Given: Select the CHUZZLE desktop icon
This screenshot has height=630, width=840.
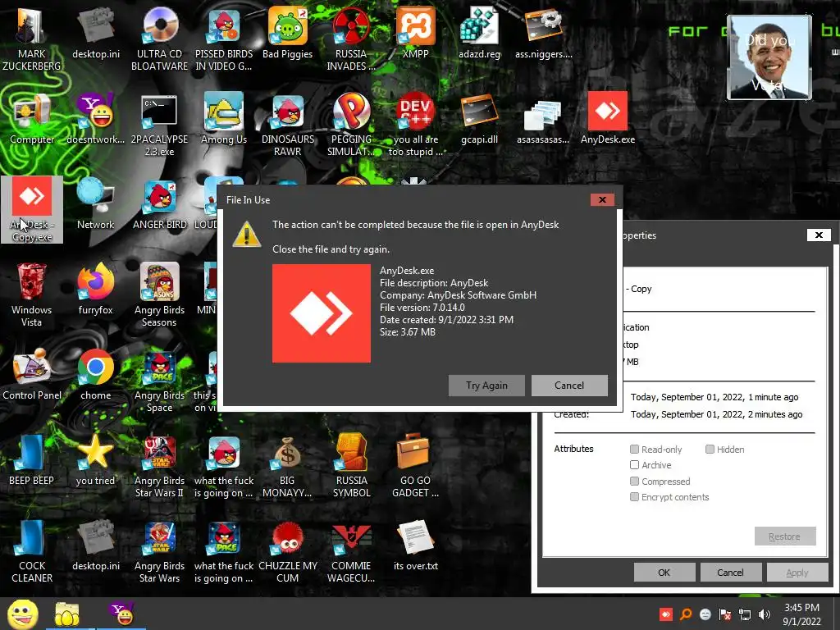Looking at the screenshot, I should point(288,550).
